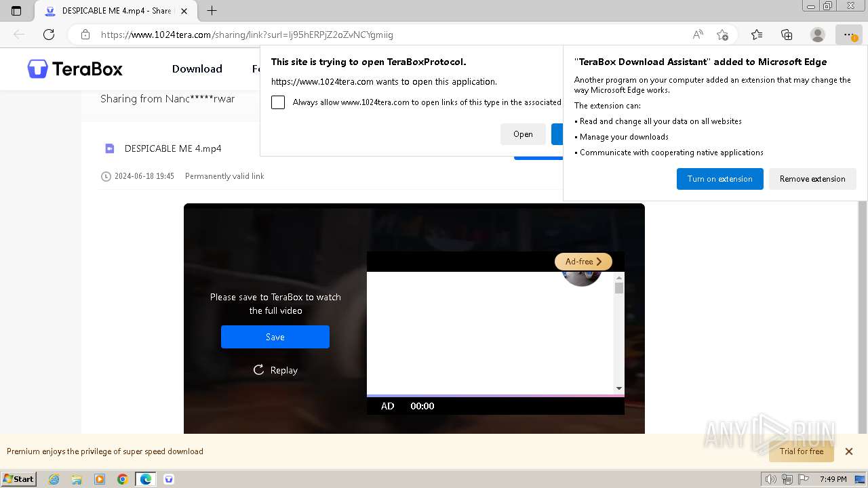Click the blue Save button
Viewport: 868px width, 488px height.
pyautogui.click(x=275, y=337)
